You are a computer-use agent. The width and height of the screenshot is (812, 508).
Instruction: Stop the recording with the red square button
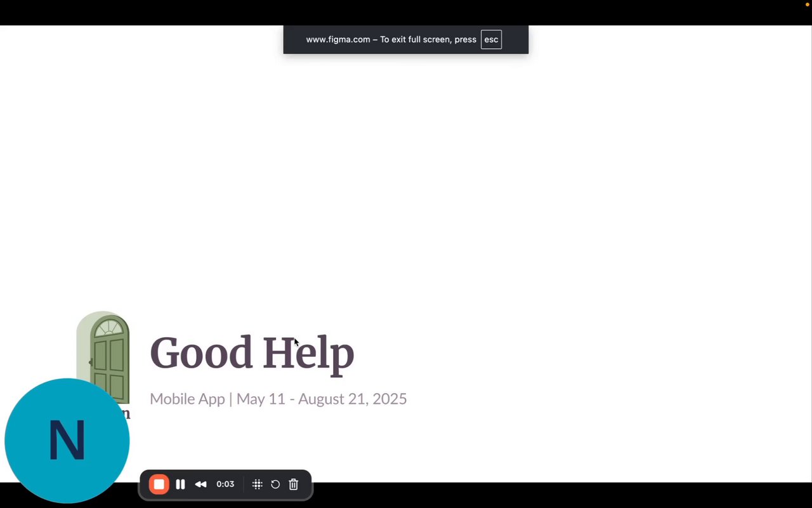[159, 485]
